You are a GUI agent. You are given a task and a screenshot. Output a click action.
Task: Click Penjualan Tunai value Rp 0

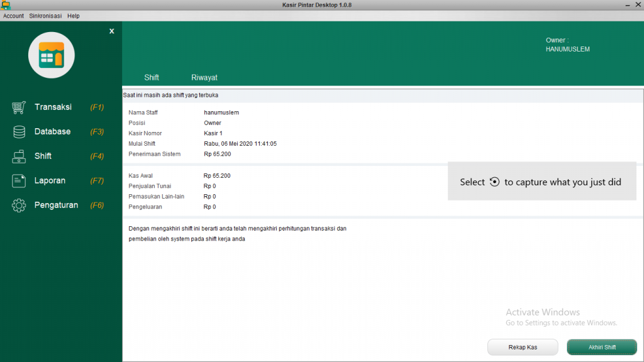[x=209, y=186]
